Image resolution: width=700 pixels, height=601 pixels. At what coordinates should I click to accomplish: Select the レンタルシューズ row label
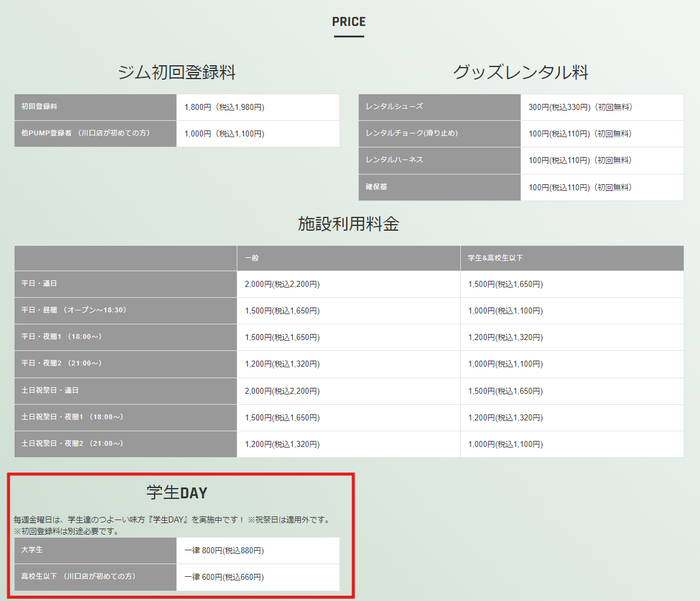pos(394,107)
